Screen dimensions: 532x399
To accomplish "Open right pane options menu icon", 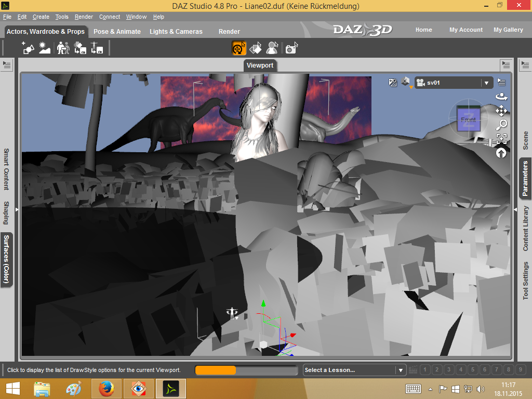I will [x=525, y=64].
